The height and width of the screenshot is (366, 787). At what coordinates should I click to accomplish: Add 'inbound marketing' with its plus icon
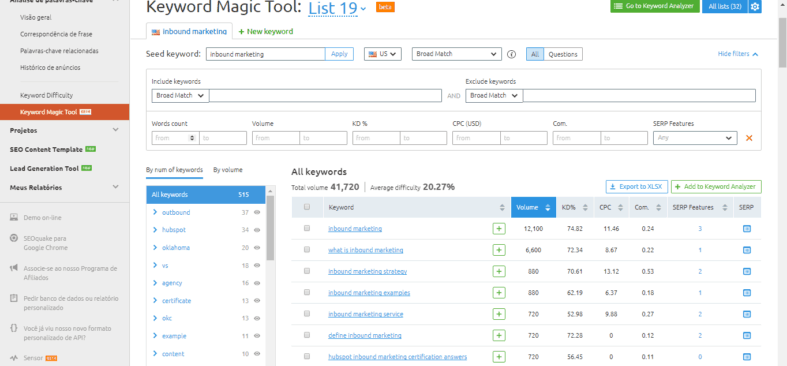click(499, 229)
